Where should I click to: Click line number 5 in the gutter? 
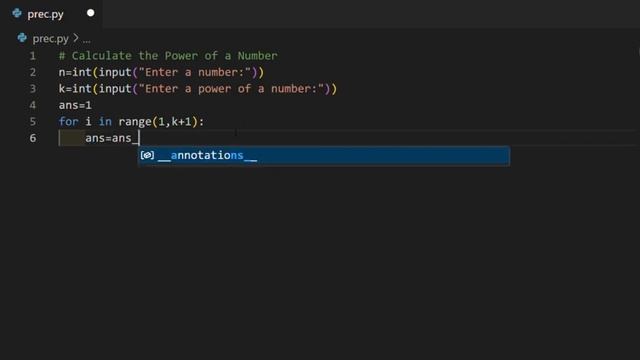coord(33,122)
